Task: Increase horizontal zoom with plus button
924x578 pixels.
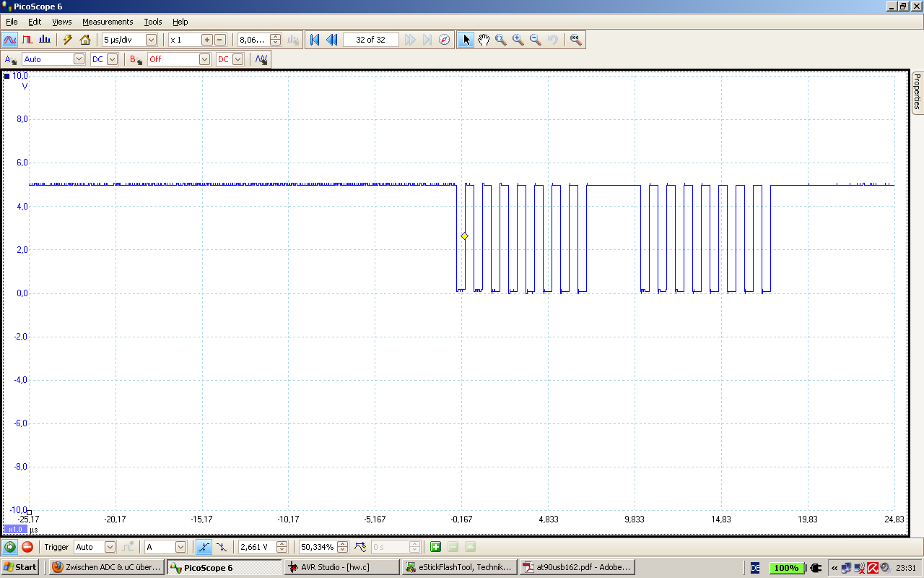Action: pyautogui.click(x=207, y=40)
